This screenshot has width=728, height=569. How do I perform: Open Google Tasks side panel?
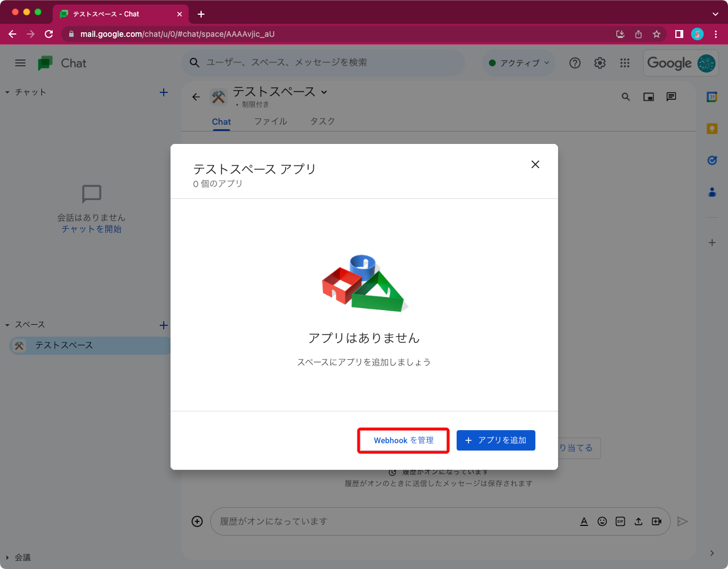click(x=712, y=160)
